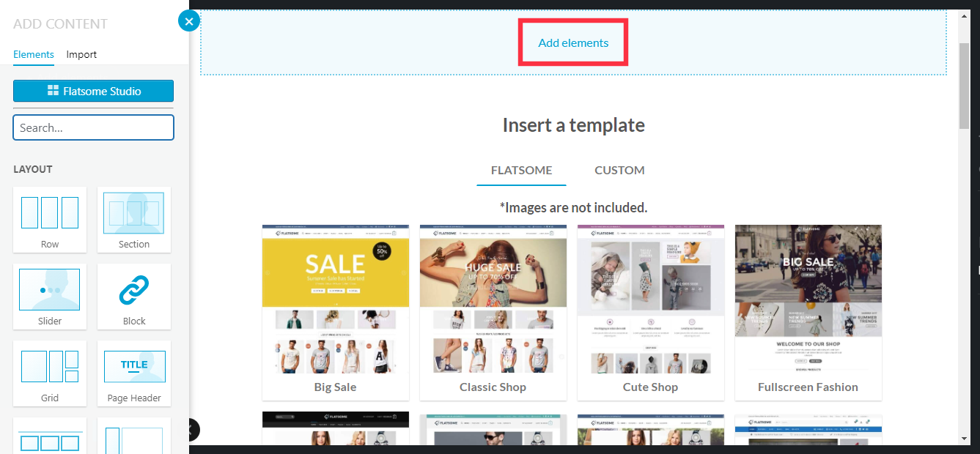
Task: Focus the element search field
Action: pyautogui.click(x=93, y=127)
